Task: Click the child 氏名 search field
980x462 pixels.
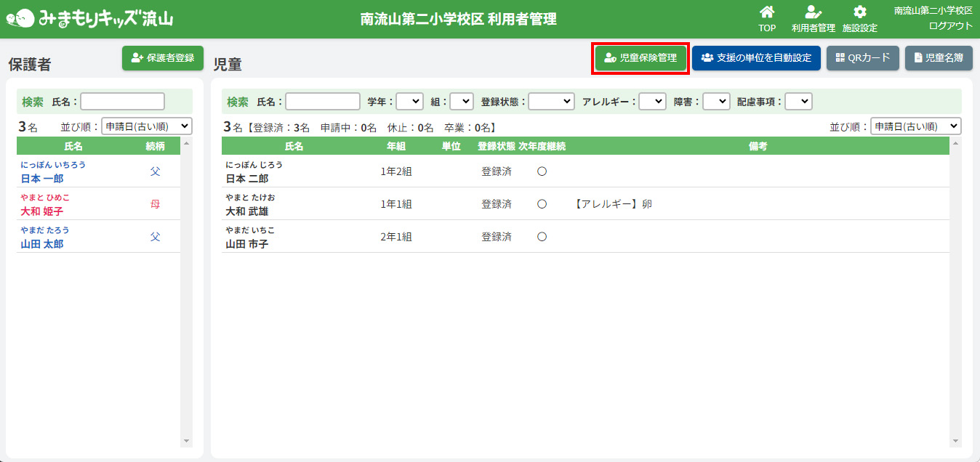Action: (323, 102)
